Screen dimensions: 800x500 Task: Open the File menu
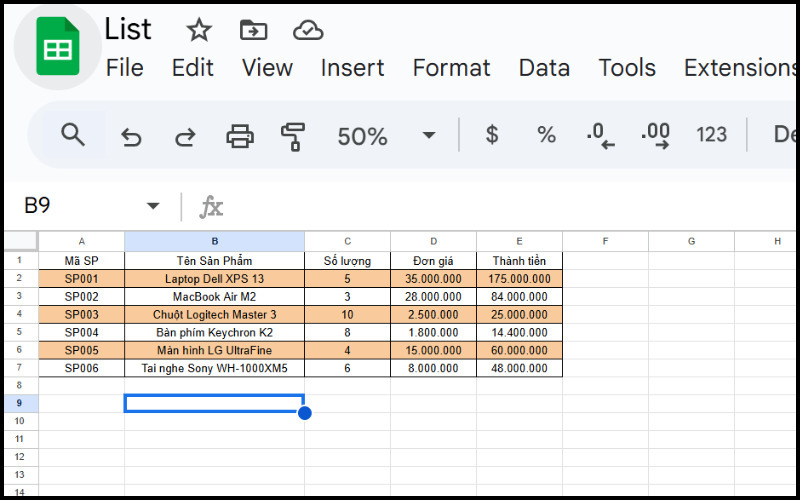coord(124,68)
